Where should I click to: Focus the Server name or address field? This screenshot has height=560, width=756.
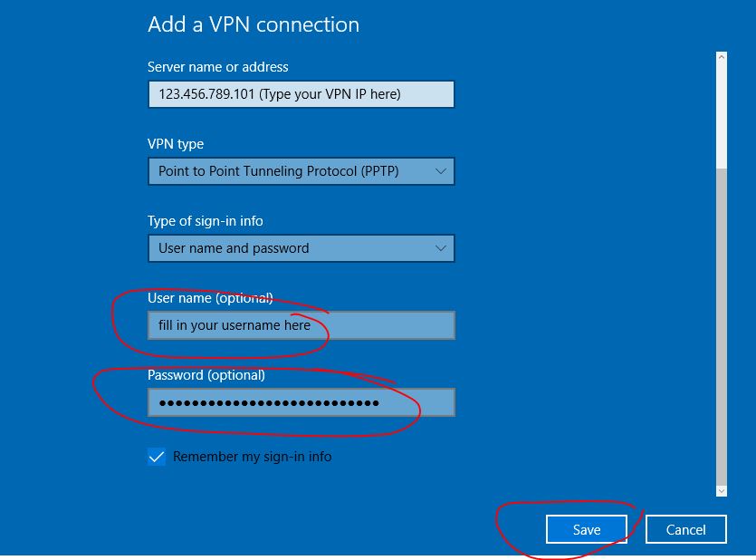301,94
